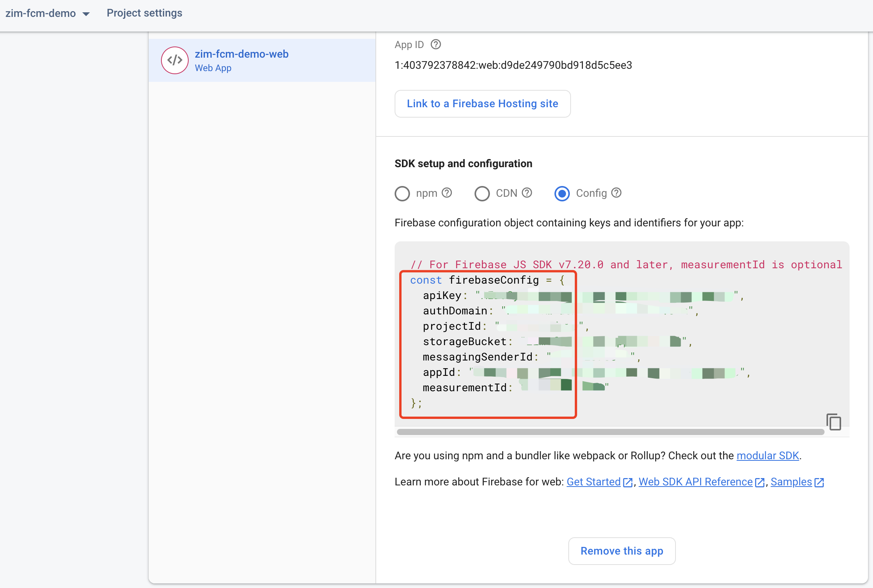873x588 pixels.
Task: Open the CDN help icon
Action: pos(527,193)
